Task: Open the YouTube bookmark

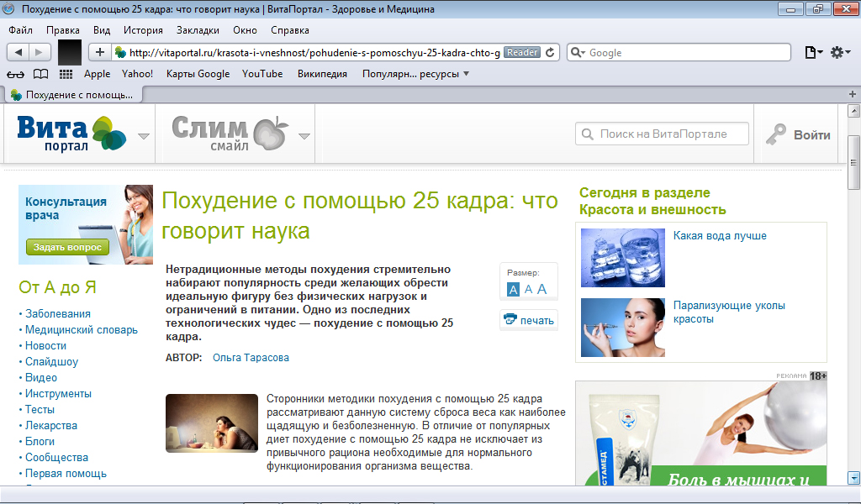Action: tap(262, 73)
